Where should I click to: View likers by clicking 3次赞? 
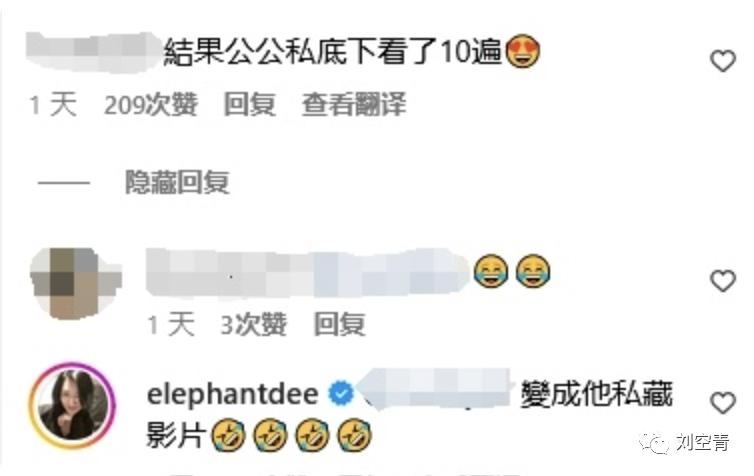click(x=253, y=324)
